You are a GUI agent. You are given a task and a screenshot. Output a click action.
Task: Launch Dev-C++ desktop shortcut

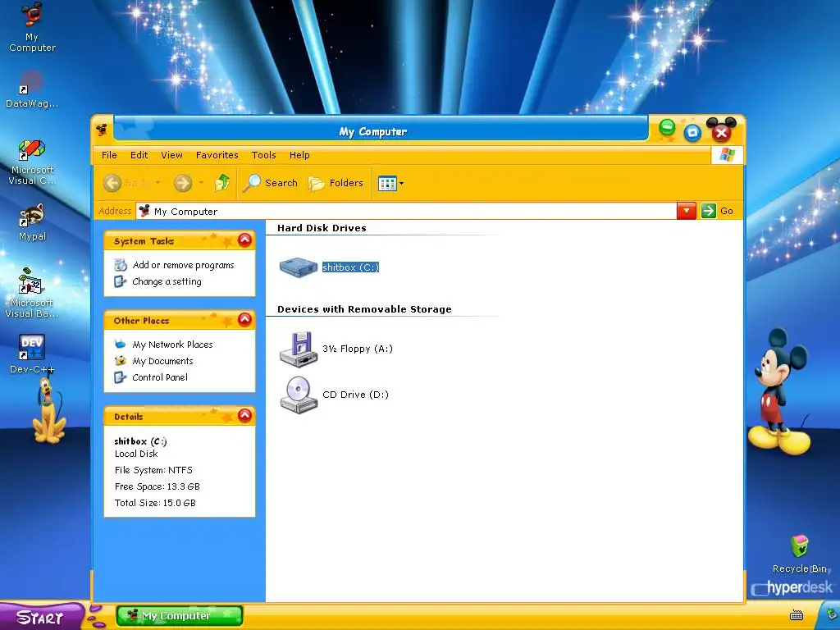[x=32, y=354]
